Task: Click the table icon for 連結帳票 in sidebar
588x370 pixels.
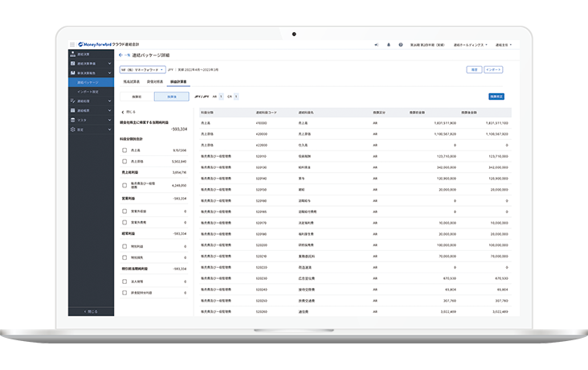Action: click(73, 110)
